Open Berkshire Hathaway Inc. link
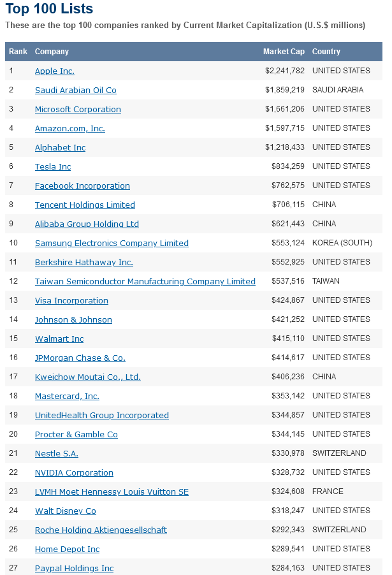392x575 pixels. 83,262
